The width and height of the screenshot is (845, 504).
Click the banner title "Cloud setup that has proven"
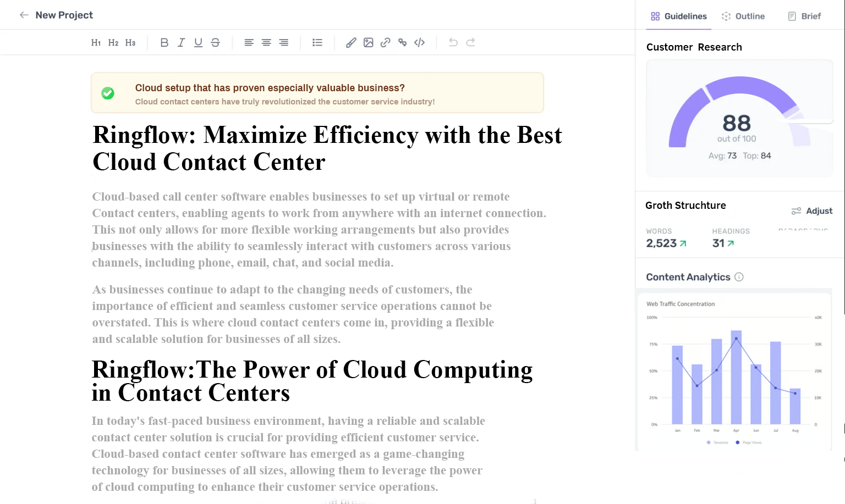coord(270,88)
